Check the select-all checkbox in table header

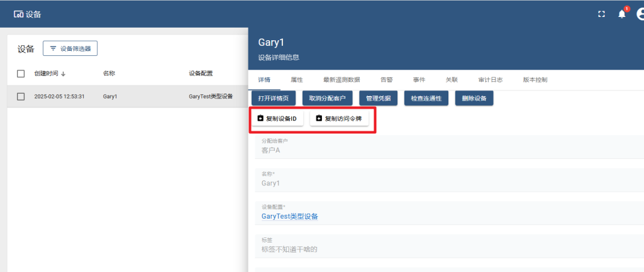pyautogui.click(x=21, y=74)
